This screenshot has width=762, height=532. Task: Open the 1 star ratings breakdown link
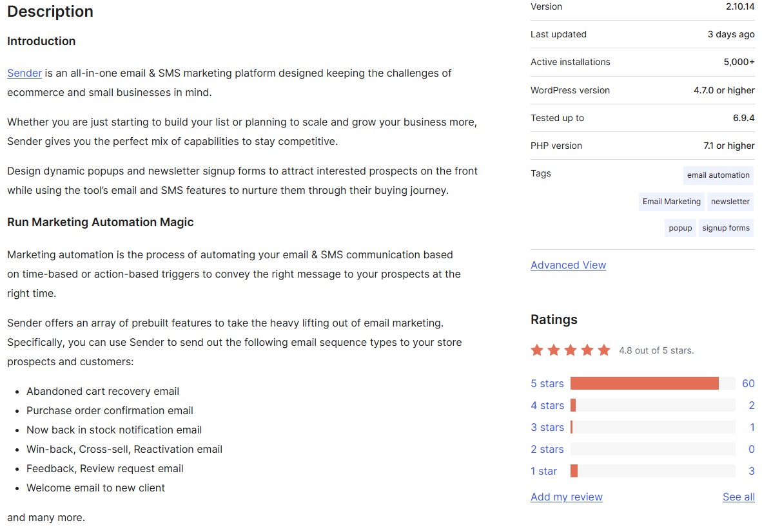pyautogui.click(x=543, y=471)
